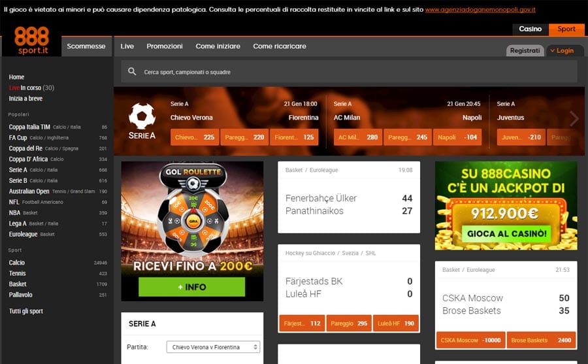Open Färjestads BK vs Luleå HF match

coord(349,288)
